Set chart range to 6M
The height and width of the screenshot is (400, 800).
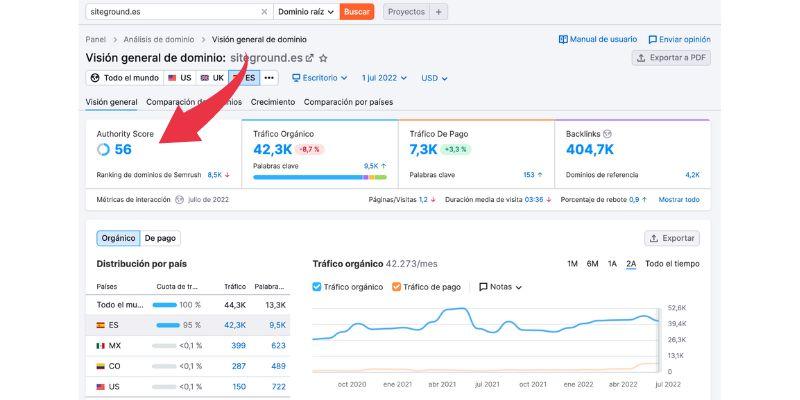[x=592, y=264]
